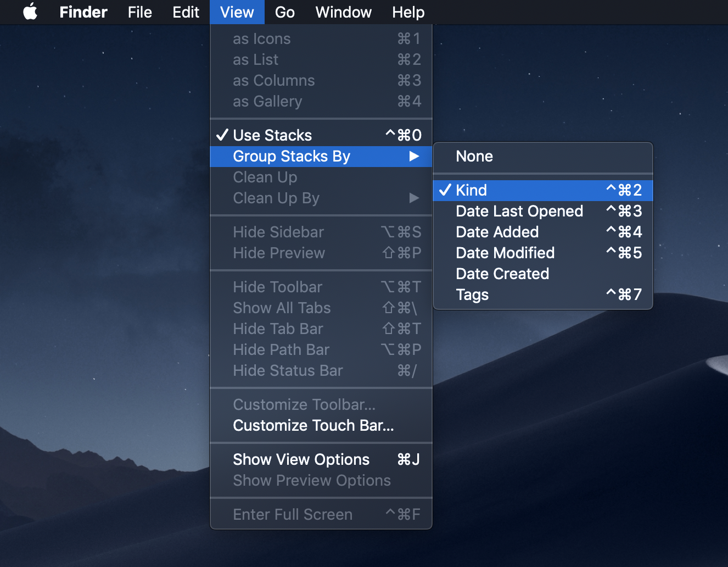Group stacks by Date Modified
The width and height of the screenshot is (728, 567).
[x=505, y=253]
